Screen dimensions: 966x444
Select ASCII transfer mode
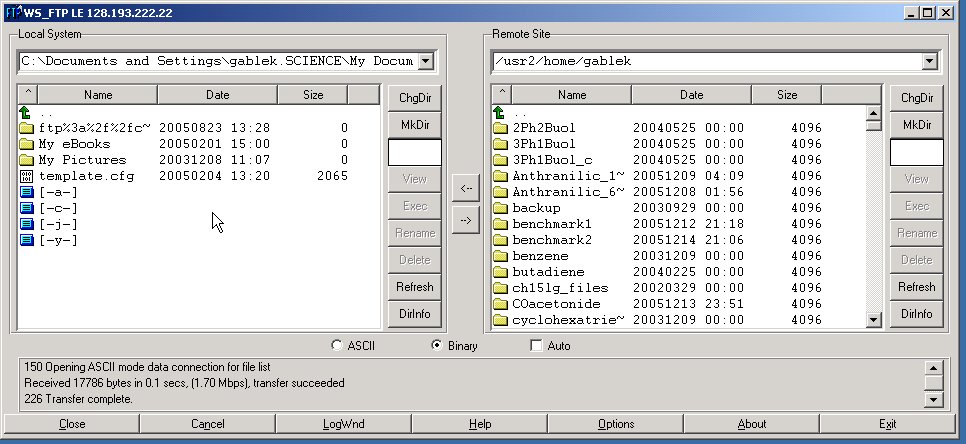(x=336, y=345)
